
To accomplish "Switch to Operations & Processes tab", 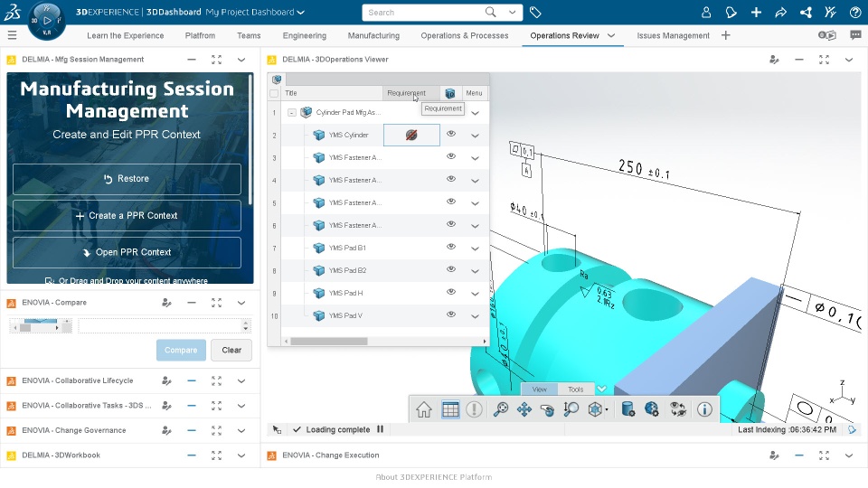I will pyautogui.click(x=465, y=35).
